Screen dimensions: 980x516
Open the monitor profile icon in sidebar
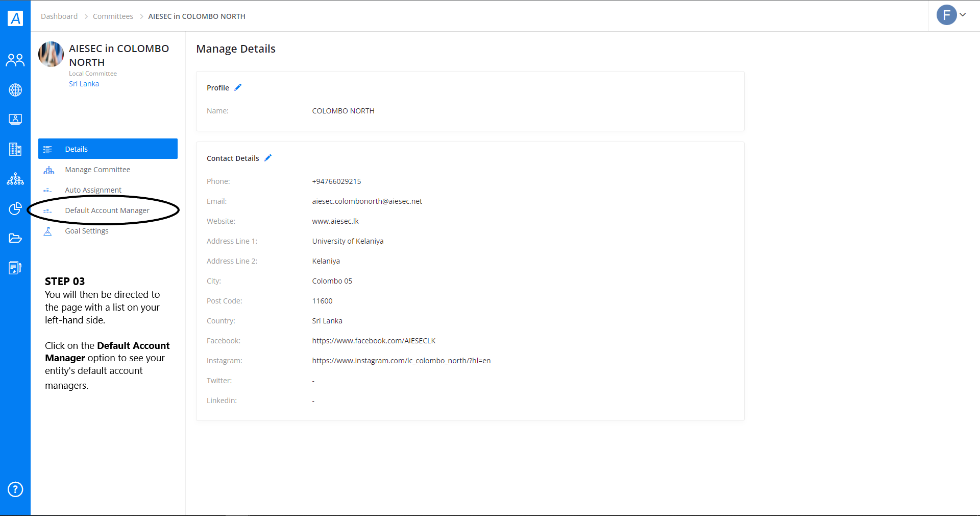click(x=15, y=120)
